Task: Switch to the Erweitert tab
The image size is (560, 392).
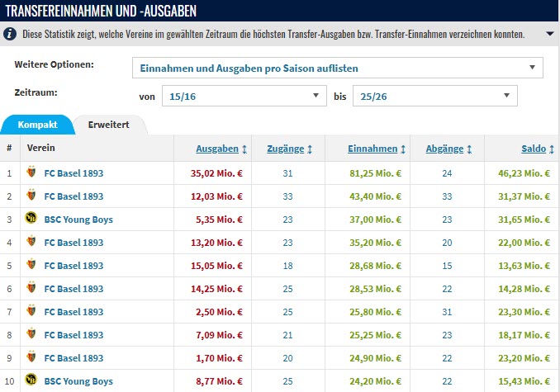Action: 108,125
